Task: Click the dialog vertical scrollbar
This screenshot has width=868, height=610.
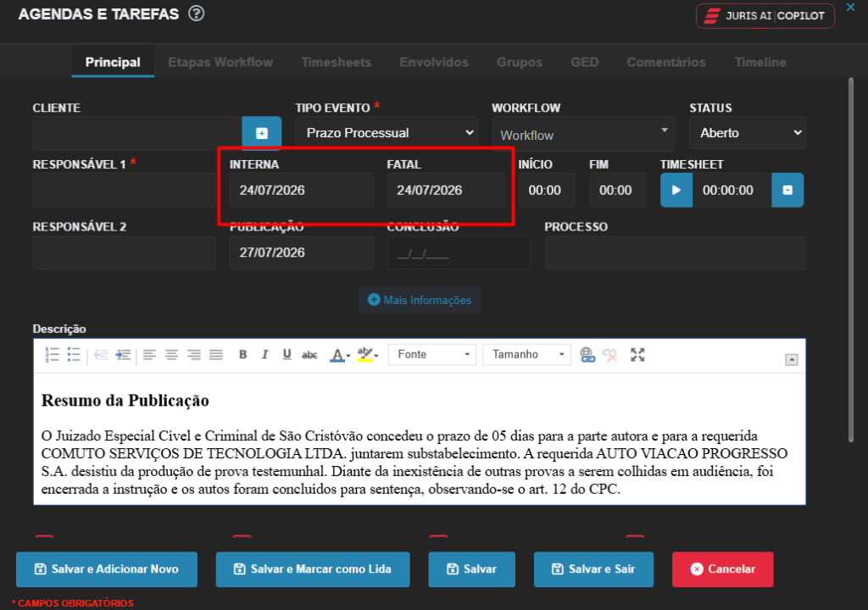Action: (x=851, y=260)
